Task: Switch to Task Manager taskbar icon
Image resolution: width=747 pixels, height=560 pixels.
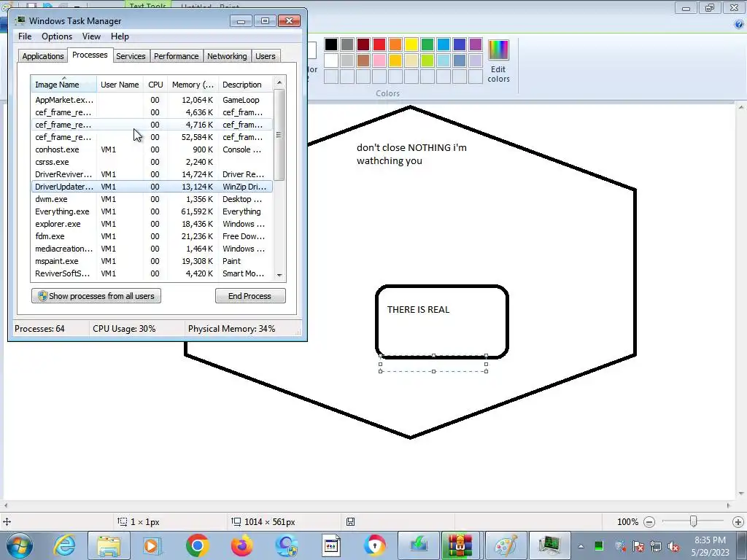Action: [x=549, y=545]
